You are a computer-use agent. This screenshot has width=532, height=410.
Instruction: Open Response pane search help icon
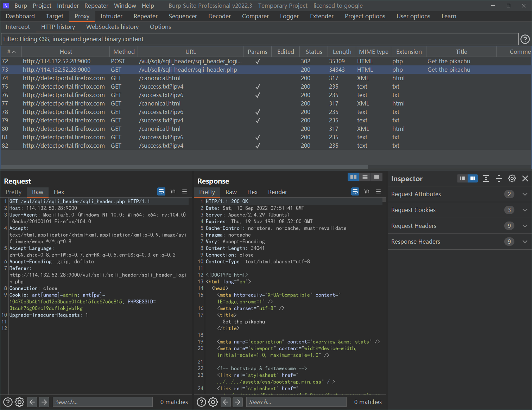point(201,402)
